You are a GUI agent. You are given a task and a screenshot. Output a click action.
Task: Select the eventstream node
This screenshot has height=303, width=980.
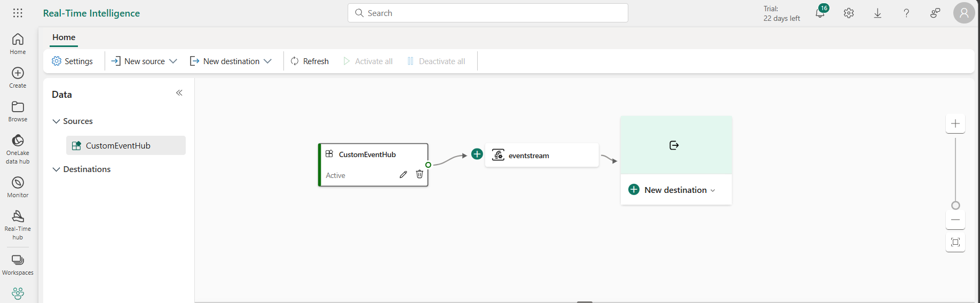[x=542, y=155]
